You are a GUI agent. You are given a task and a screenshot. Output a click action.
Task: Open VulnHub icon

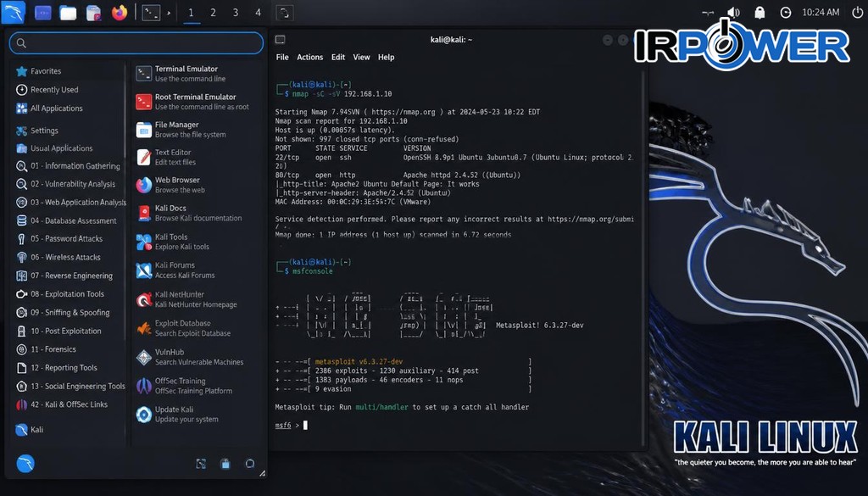tap(144, 357)
